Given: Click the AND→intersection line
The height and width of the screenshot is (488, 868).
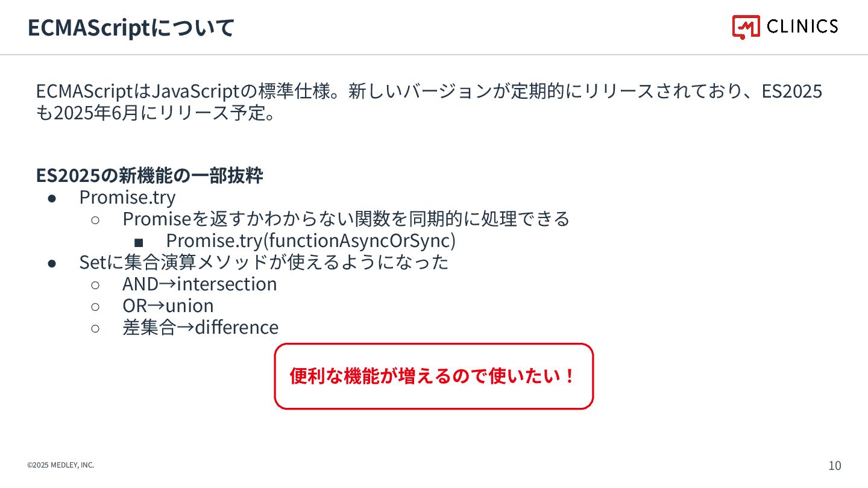Looking at the screenshot, I should [200, 284].
